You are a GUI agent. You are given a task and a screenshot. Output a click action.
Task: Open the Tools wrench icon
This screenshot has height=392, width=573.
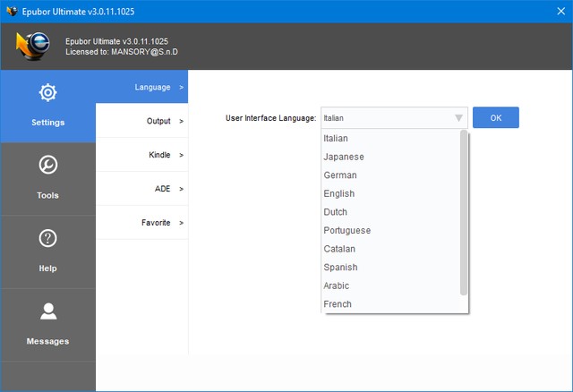(x=47, y=166)
